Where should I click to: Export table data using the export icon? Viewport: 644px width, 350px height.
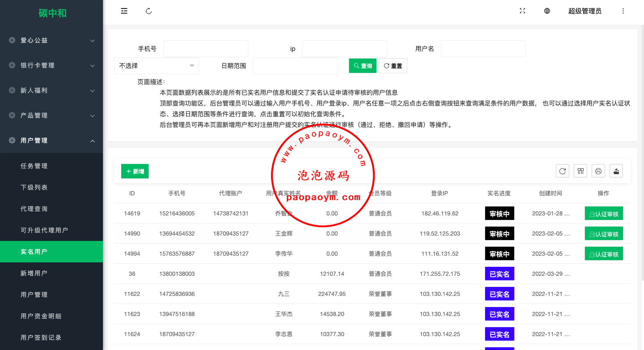click(x=616, y=171)
